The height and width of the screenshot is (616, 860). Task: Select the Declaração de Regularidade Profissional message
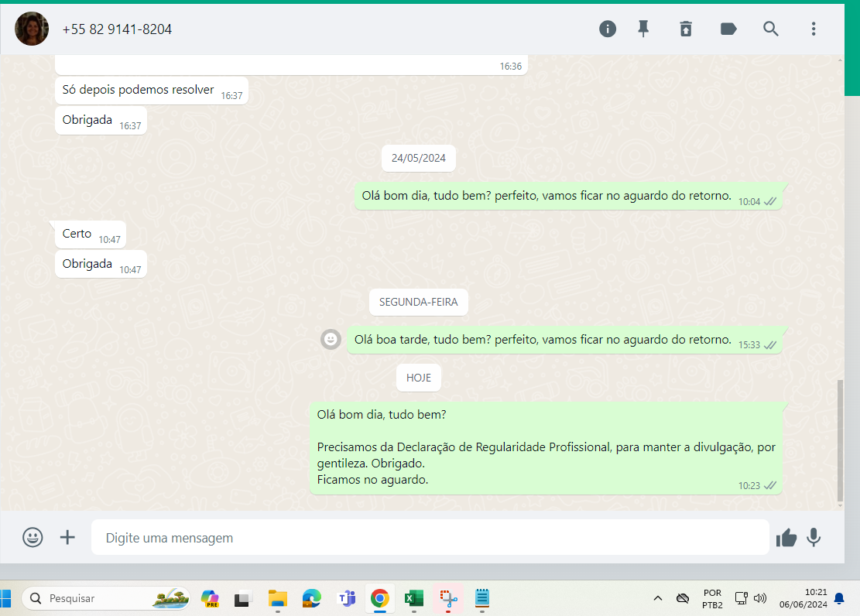click(x=546, y=448)
